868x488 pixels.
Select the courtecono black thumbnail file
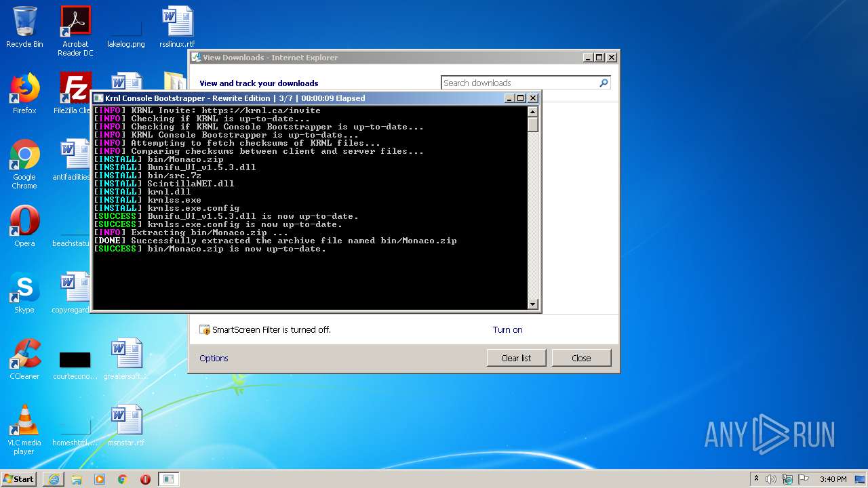[75, 365]
